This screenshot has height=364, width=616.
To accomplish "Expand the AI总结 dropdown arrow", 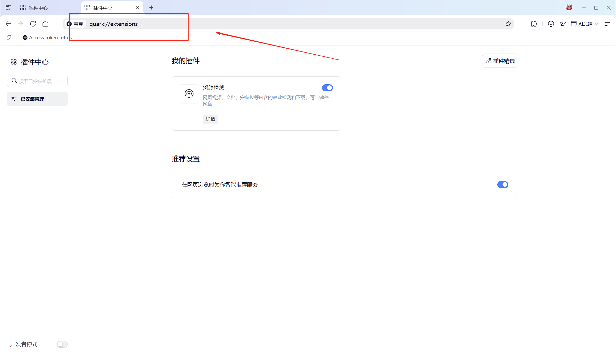I will coord(597,24).
